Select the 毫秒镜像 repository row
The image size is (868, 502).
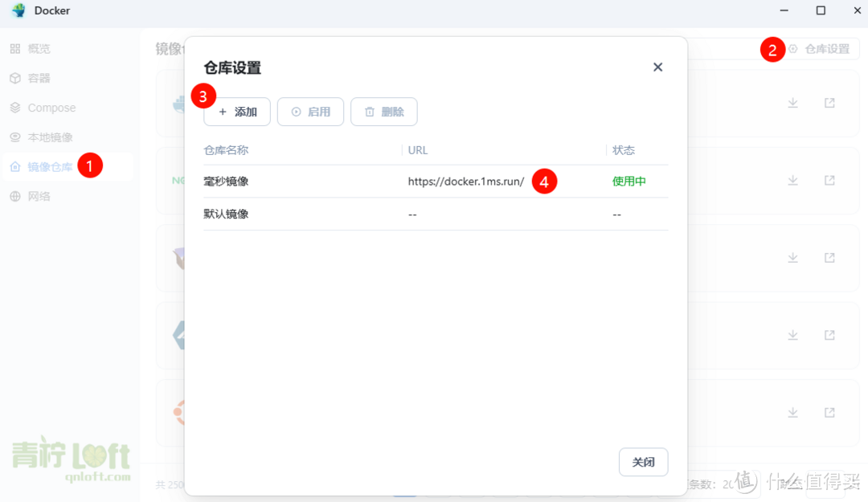(x=227, y=181)
